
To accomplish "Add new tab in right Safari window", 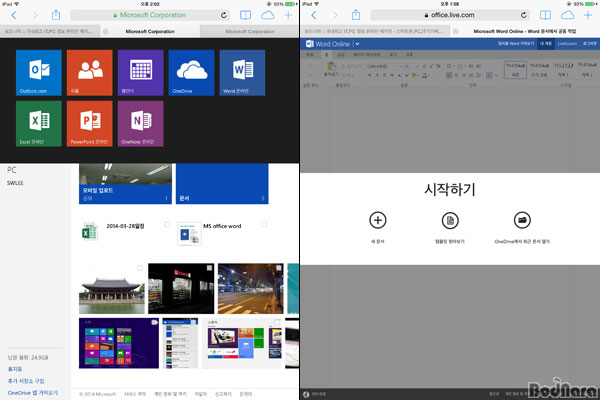I will pyautogui.click(x=588, y=15).
